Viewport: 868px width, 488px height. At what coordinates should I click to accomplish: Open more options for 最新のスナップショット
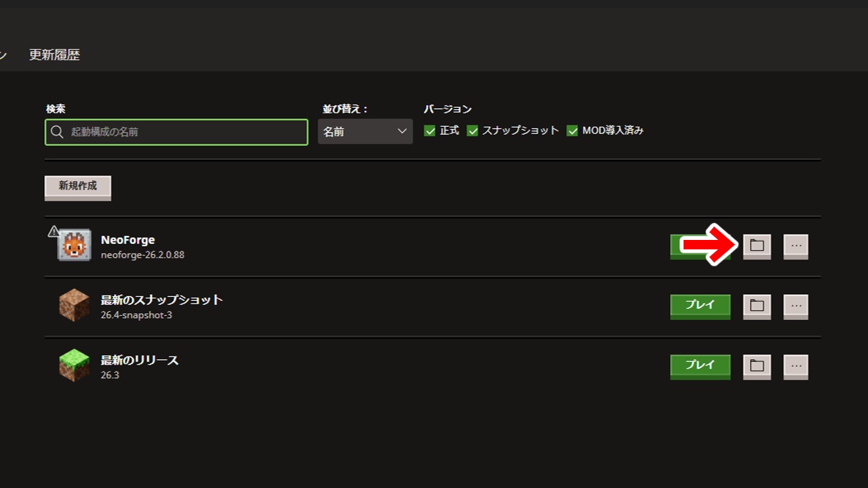tap(796, 306)
